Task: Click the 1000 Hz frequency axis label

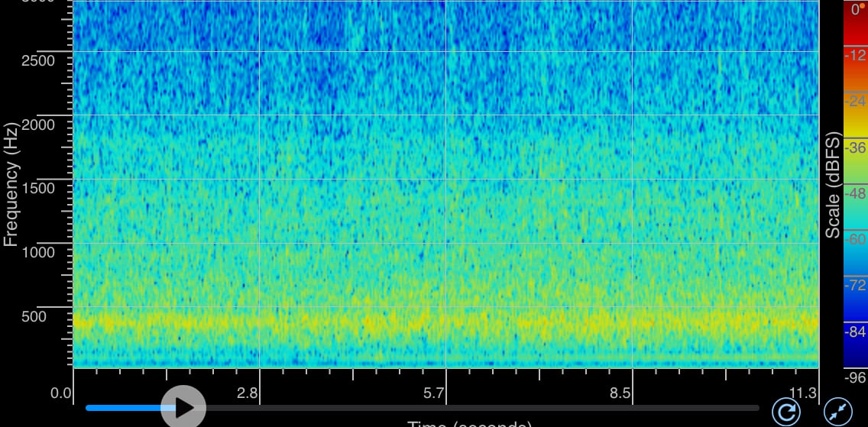Action: click(x=38, y=252)
